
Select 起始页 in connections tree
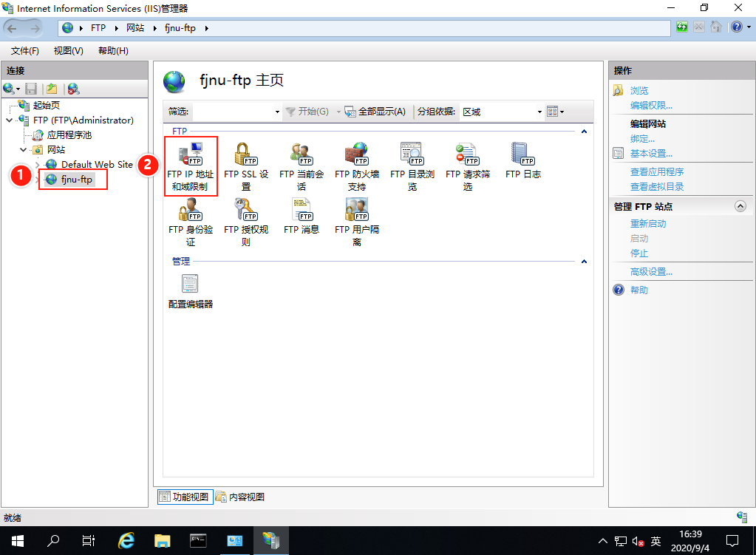[x=47, y=105]
